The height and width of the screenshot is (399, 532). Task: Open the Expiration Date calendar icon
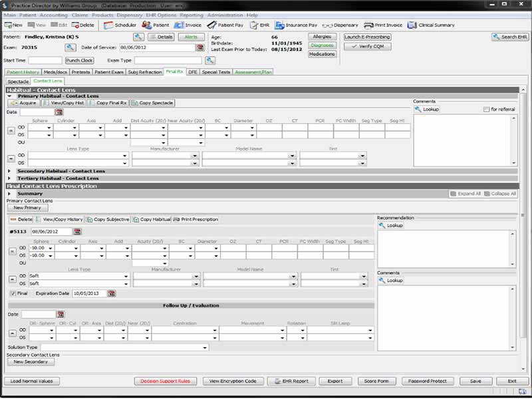pos(112,293)
